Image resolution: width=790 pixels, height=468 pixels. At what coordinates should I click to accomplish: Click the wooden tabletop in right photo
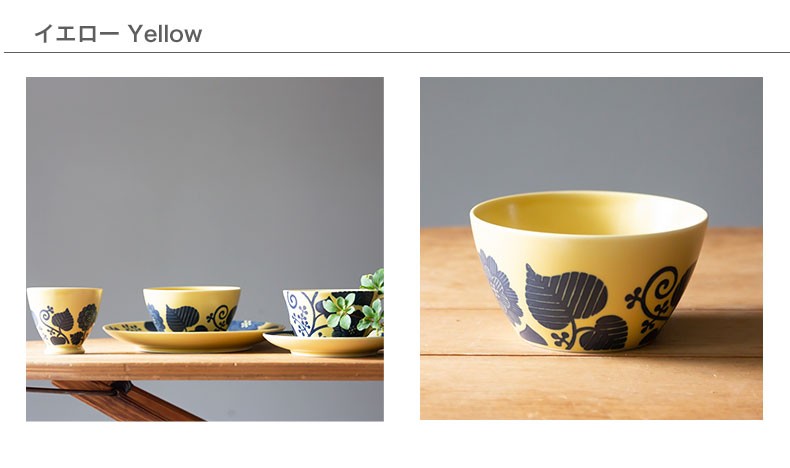591,383
